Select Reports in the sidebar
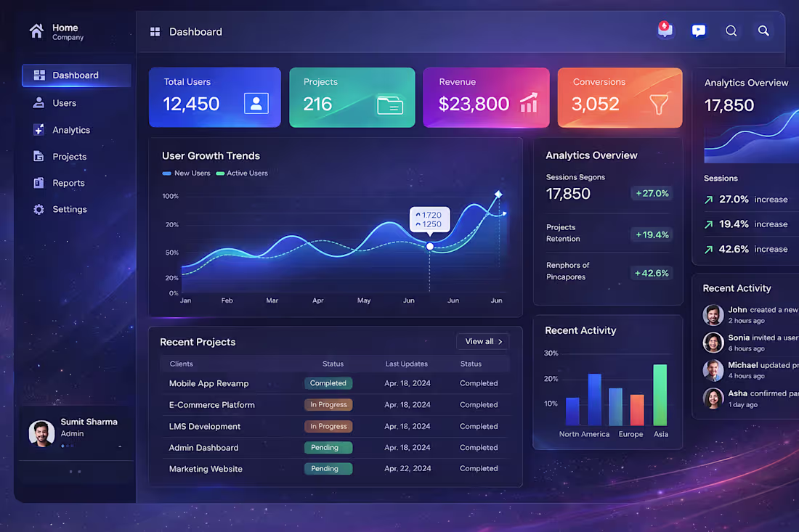The height and width of the screenshot is (532, 799). coord(68,182)
